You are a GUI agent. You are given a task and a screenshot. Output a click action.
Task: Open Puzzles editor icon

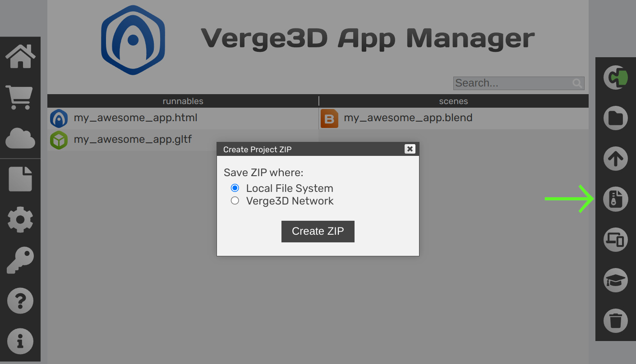click(616, 77)
